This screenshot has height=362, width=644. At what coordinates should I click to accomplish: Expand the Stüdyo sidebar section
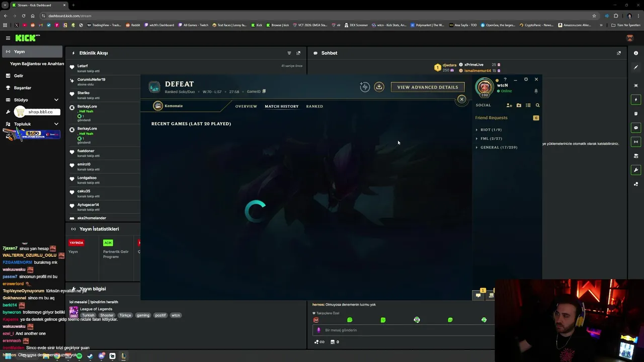[56, 100]
